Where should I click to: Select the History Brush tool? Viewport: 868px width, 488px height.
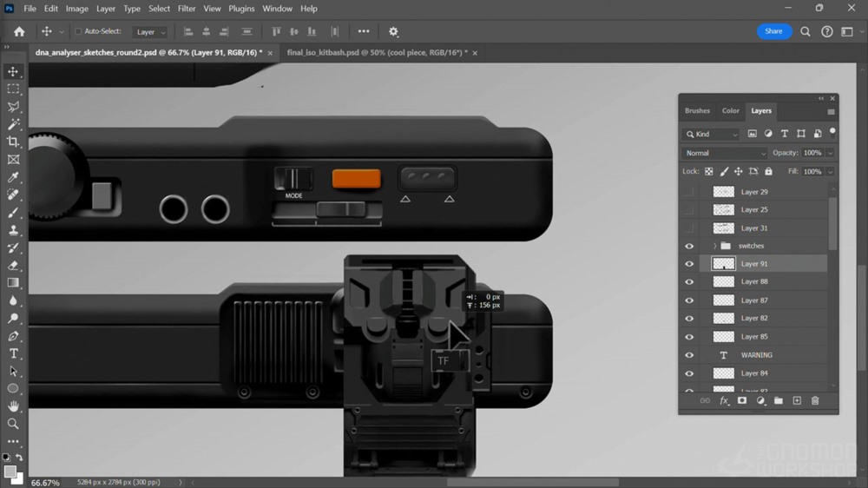pos(13,247)
